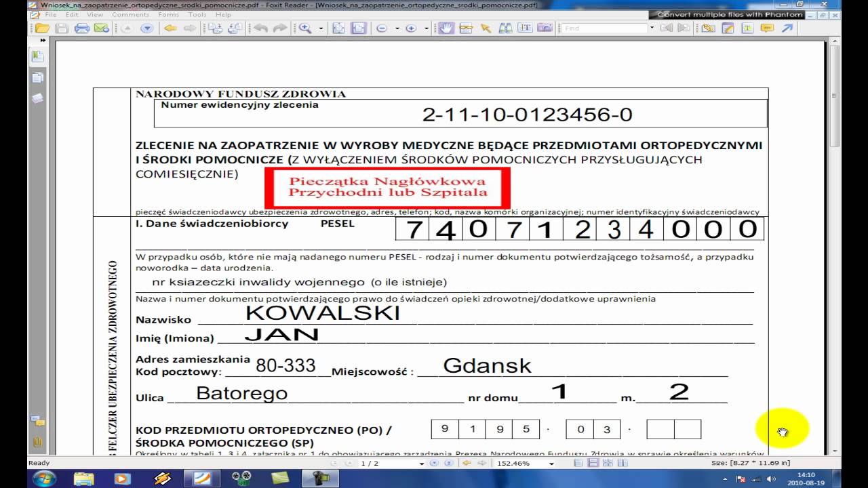Print the document via printer icon
868x488 pixels.
82,28
